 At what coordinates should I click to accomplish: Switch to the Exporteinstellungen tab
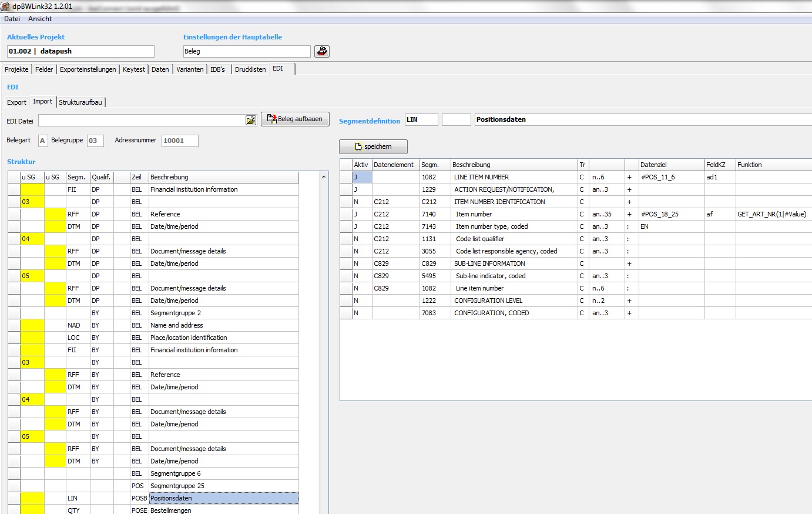tap(88, 69)
